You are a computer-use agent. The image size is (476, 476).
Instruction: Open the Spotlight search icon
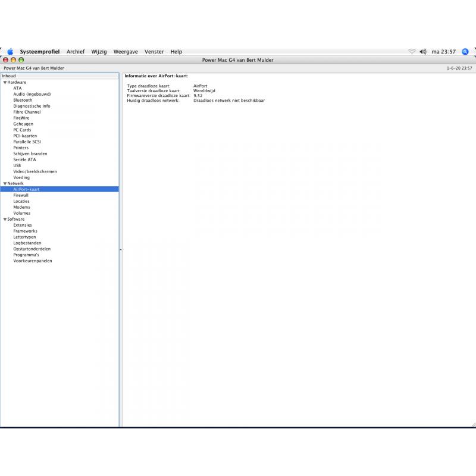click(x=465, y=52)
